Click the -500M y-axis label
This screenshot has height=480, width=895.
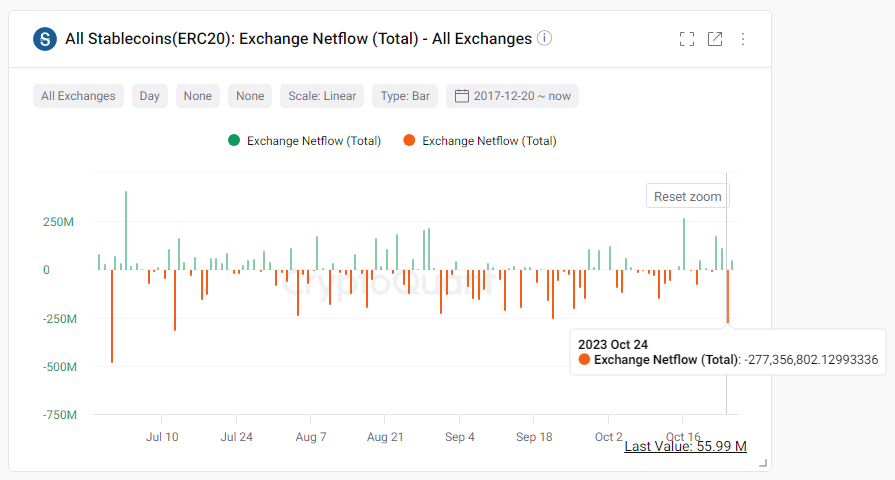click(59, 367)
